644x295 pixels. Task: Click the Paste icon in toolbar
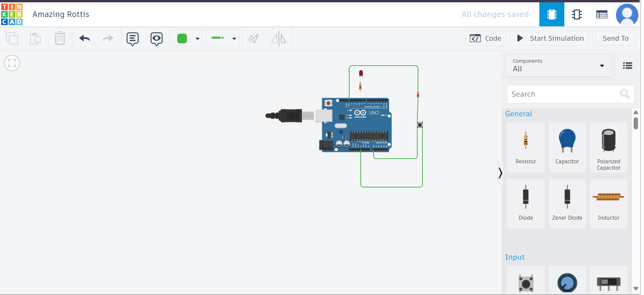pos(35,38)
